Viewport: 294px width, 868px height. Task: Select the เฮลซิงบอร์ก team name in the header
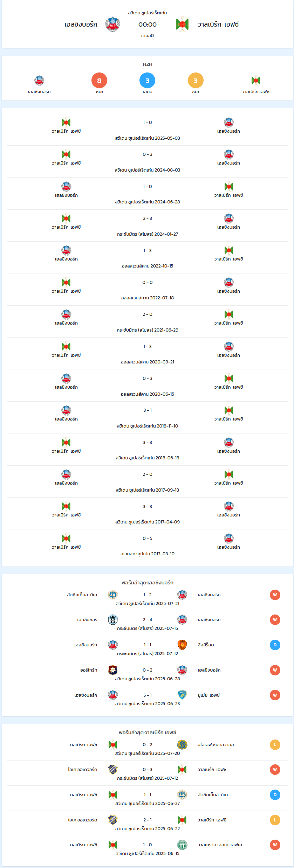point(81,25)
